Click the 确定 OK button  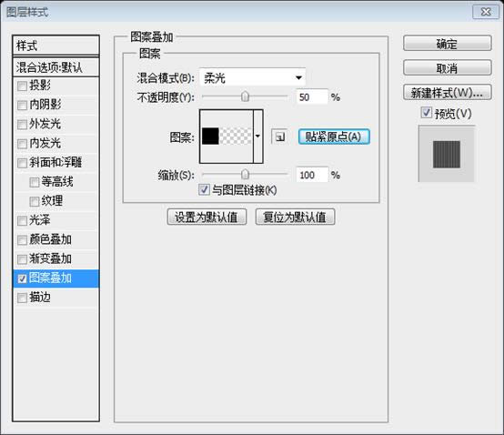point(447,44)
